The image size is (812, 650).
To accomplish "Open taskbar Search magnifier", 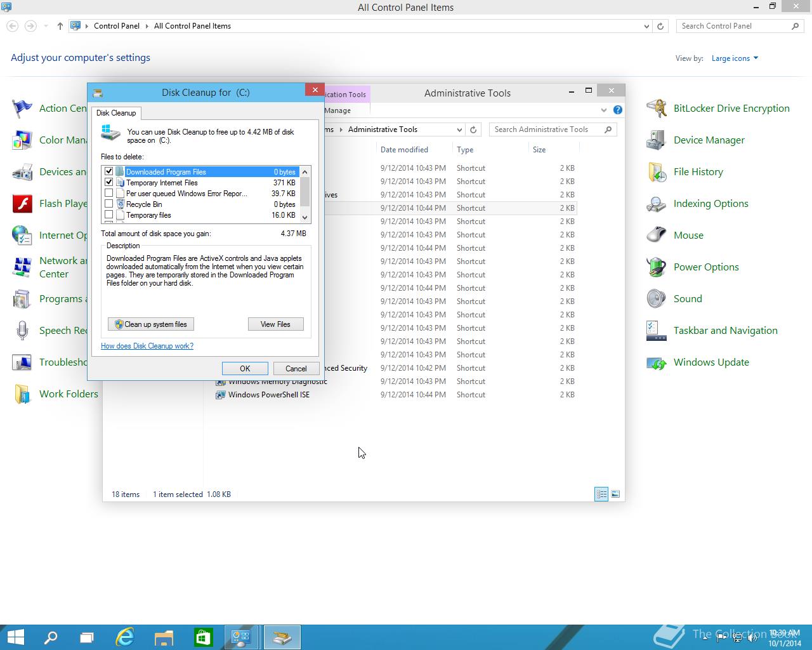I will (x=50, y=637).
